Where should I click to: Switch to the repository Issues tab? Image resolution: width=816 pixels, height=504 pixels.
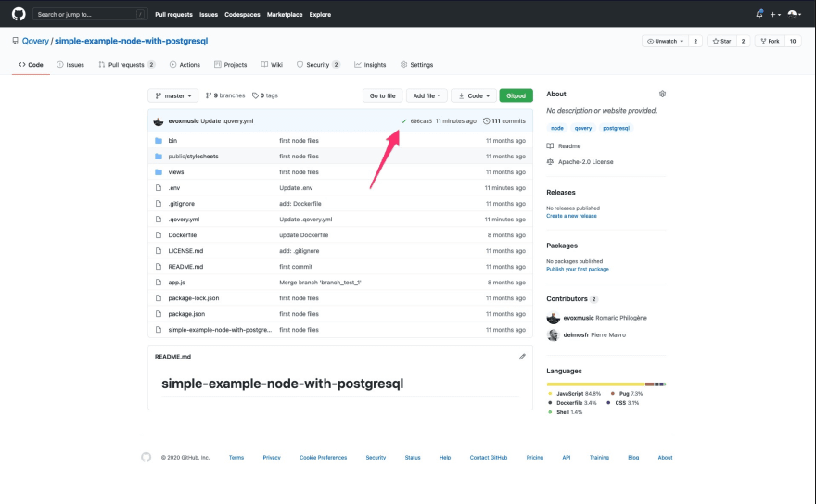click(70, 65)
